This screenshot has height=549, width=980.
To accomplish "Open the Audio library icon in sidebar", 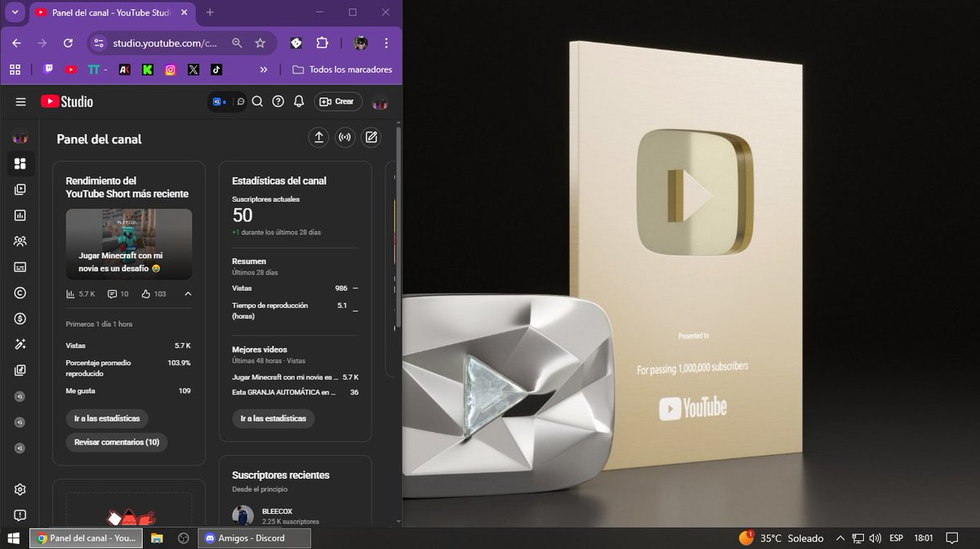I will pyautogui.click(x=20, y=370).
